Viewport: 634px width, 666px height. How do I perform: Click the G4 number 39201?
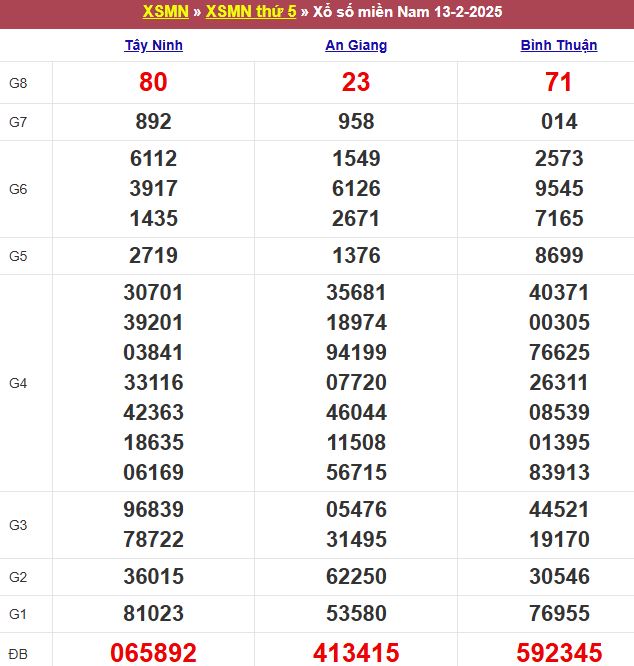point(153,322)
